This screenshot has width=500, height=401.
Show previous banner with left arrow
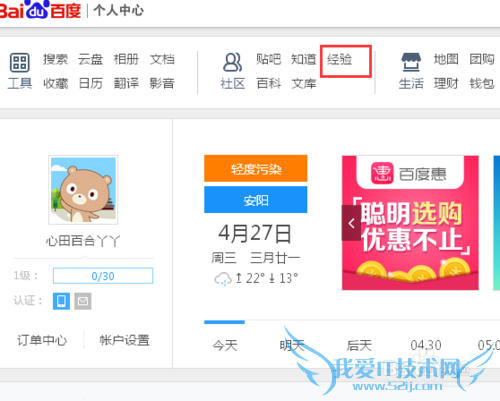pos(351,223)
